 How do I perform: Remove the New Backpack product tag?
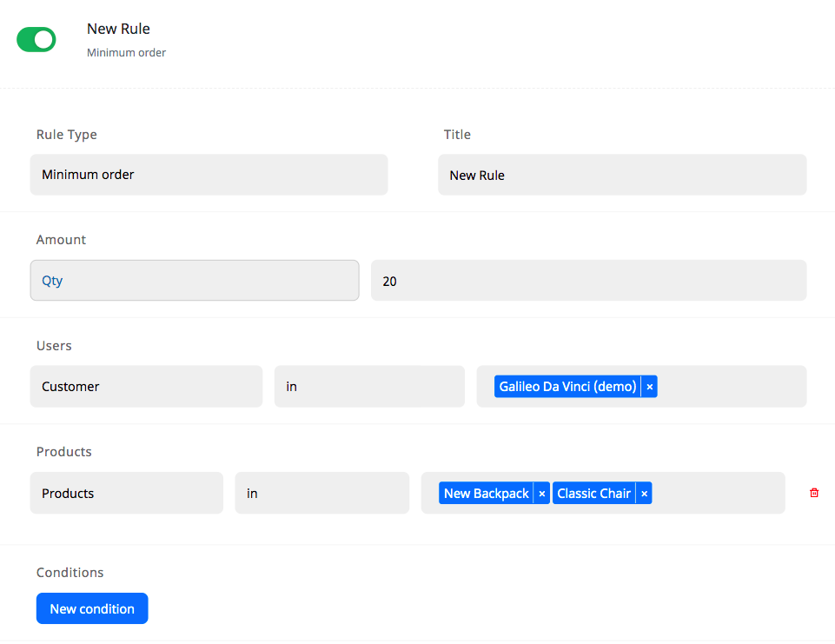coord(541,494)
